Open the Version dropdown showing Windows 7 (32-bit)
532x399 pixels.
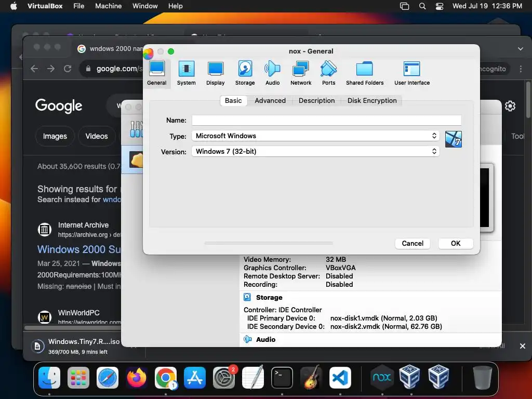[315, 151]
